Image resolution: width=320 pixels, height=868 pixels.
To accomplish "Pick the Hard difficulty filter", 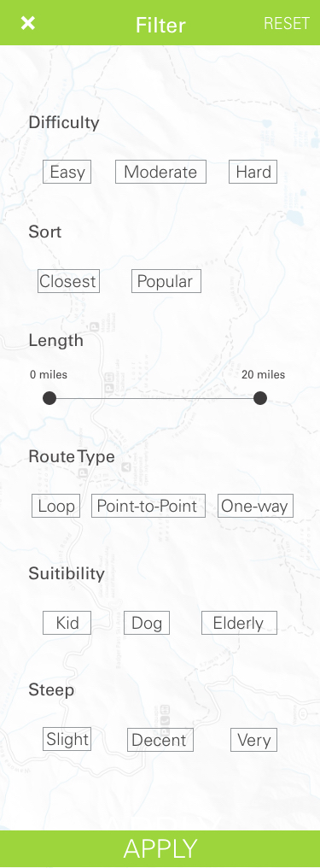I will tap(253, 172).
